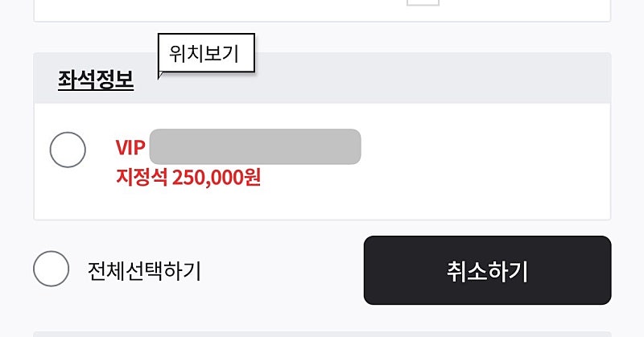This screenshot has width=644, height=337.
Task: Click the gray masked seat number box
Action: (255, 146)
